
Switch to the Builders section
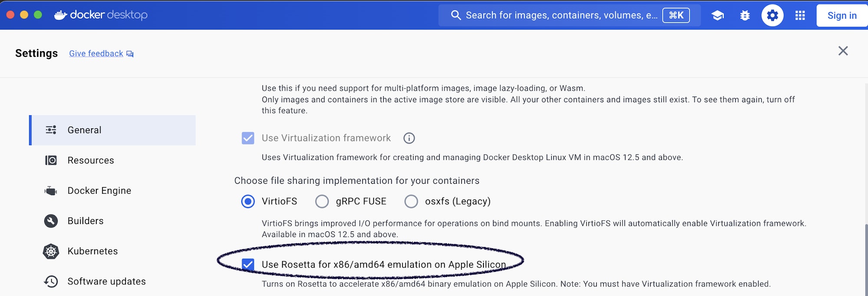point(112,221)
